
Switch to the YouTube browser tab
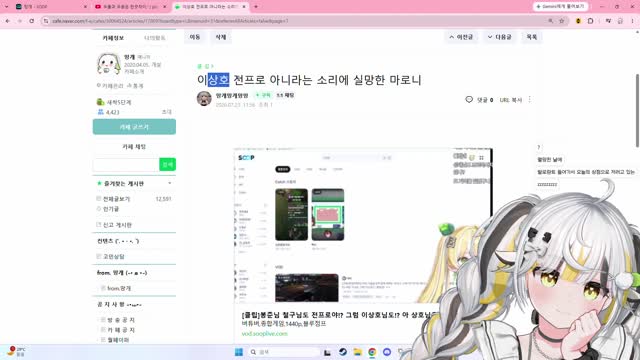pos(130,7)
